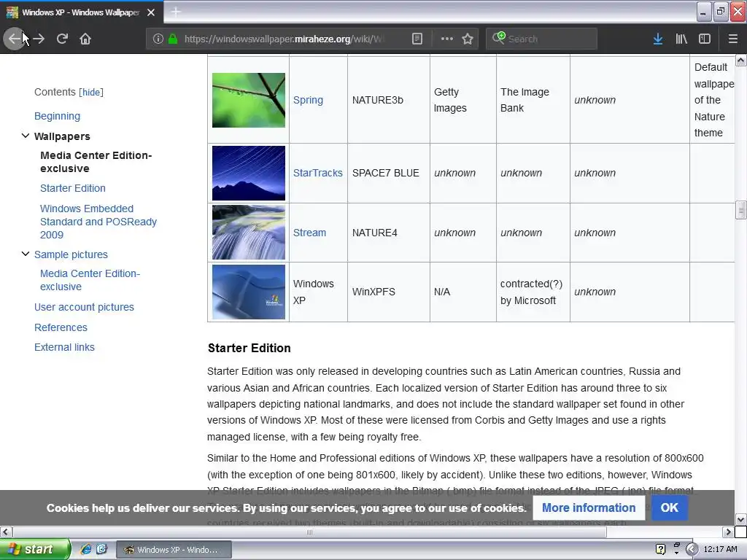View the StarTracks wallpaper thumbnail
Viewport: 747px width, 560px height.
pyautogui.click(x=249, y=173)
